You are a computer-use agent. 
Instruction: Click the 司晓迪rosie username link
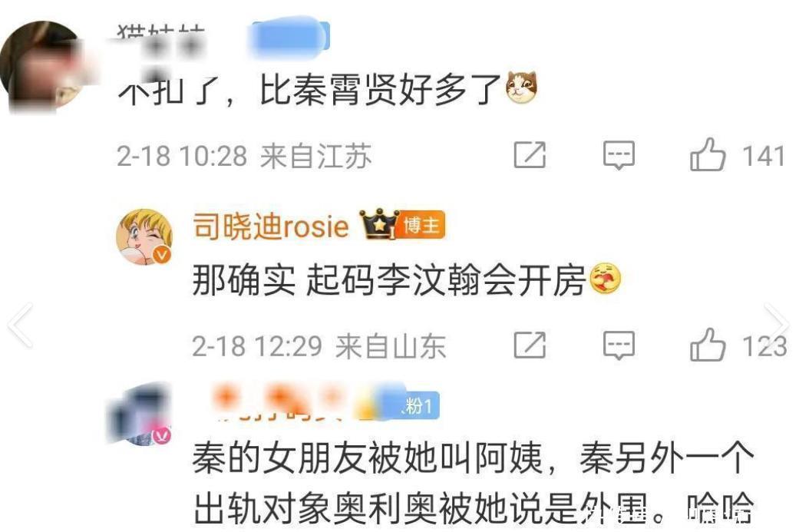[x=271, y=226]
